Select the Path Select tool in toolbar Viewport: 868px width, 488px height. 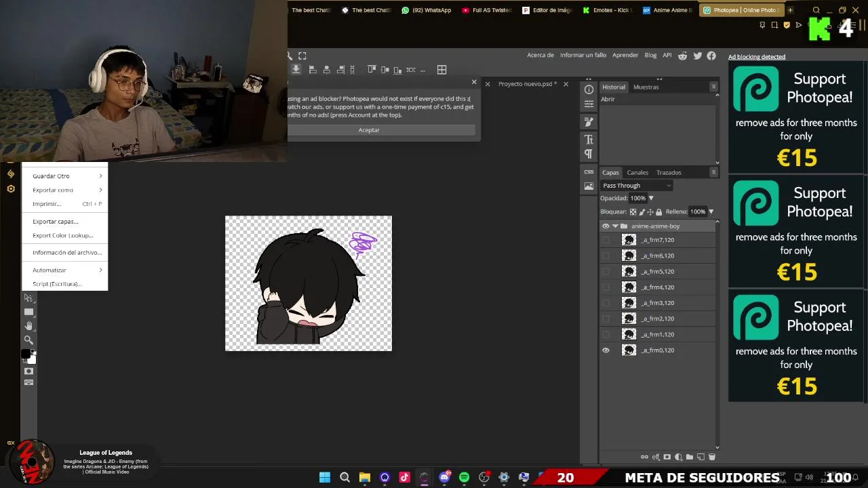pyautogui.click(x=28, y=298)
